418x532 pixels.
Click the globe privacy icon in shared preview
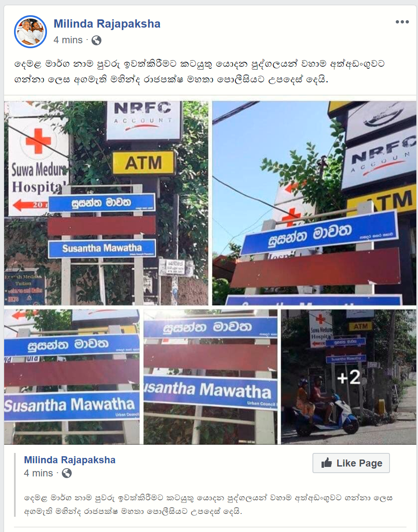click(67, 474)
